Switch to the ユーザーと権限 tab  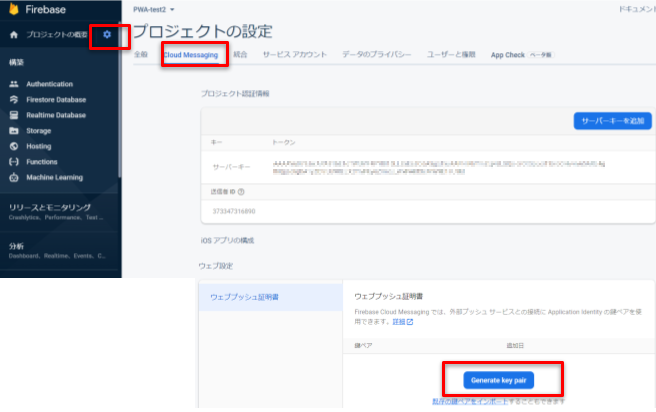click(x=451, y=55)
